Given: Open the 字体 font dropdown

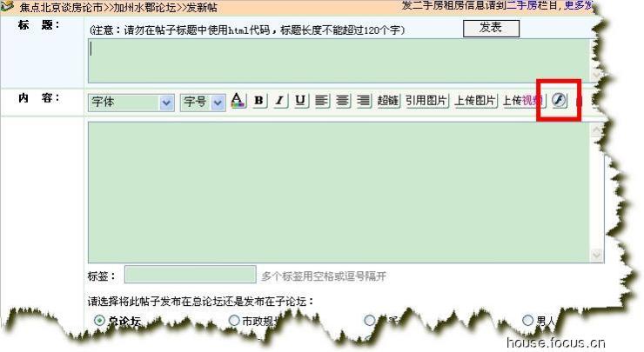Looking at the screenshot, I should pos(131,103).
